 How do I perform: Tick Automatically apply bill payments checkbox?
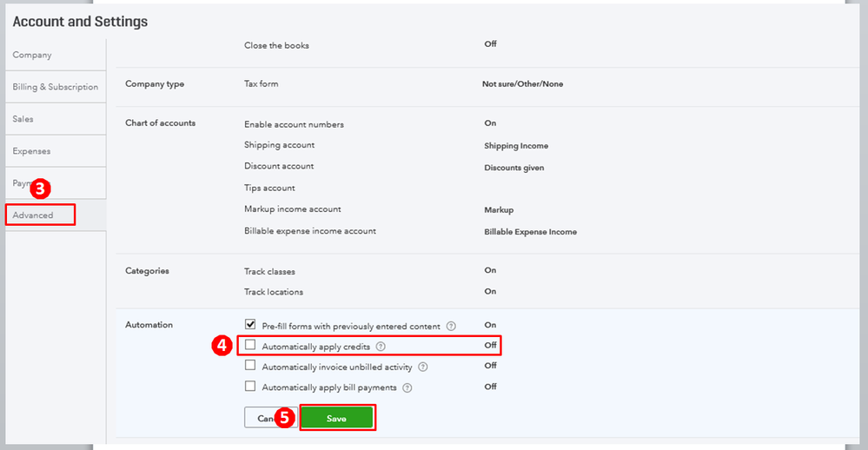click(250, 387)
